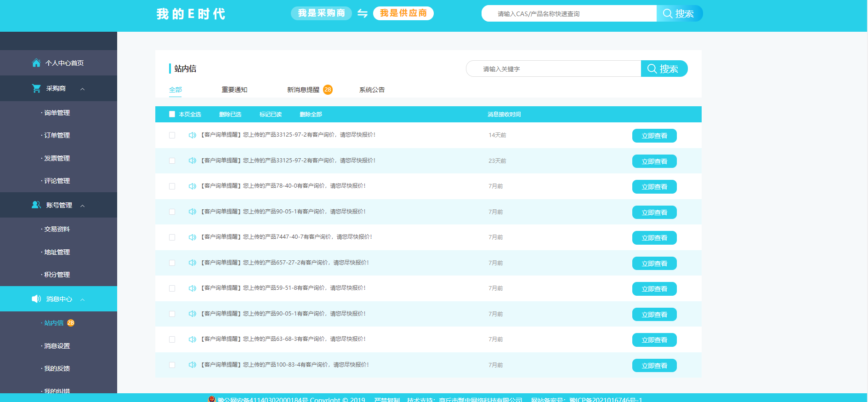This screenshot has width=868, height=402.
Task: Click the speaker icon of the 23天前 message
Action: click(193, 161)
